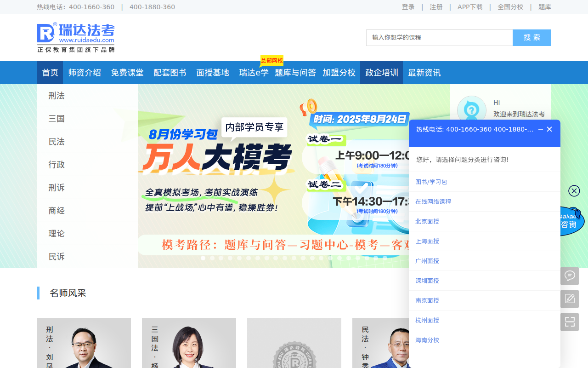Select 商经 in the subject sidebar
Screen dimensions: 588x368
pyautogui.click(x=87, y=211)
